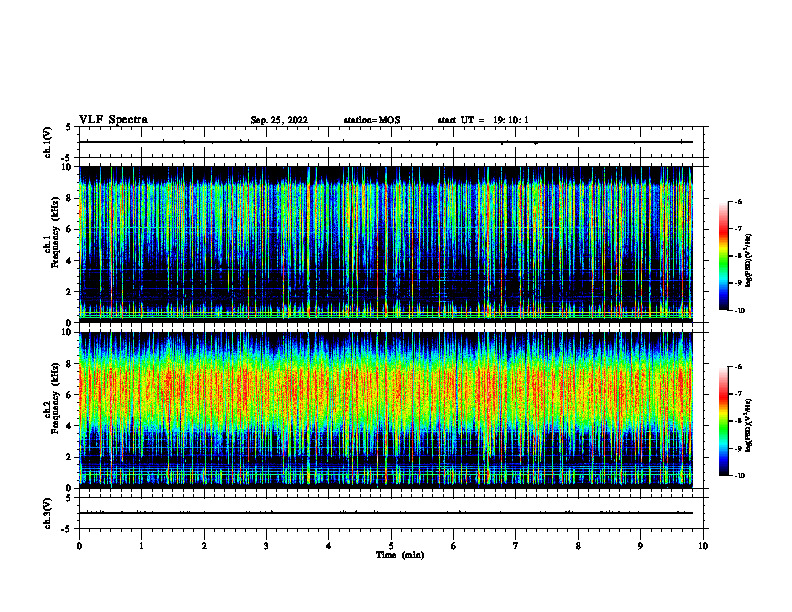Viewport: 792px width, 612px height.
Task: Click the time axis tick label '3'
Action: [266, 546]
